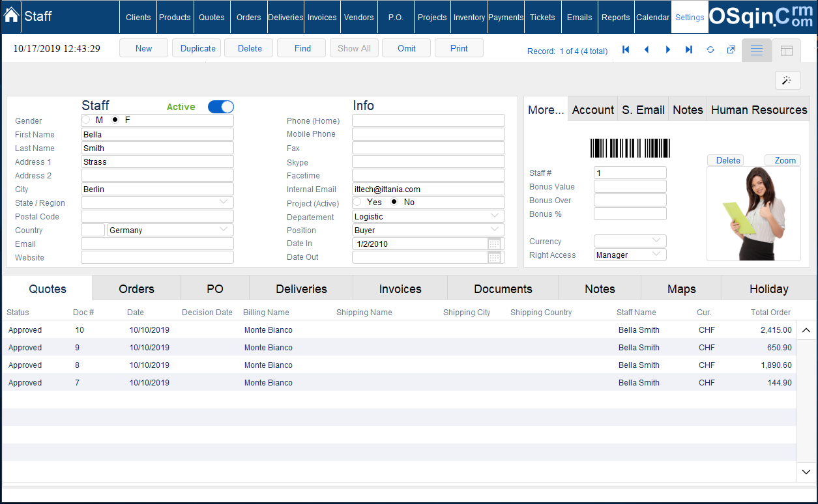
Task: Open the Human Resources tab
Action: click(x=759, y=109)
